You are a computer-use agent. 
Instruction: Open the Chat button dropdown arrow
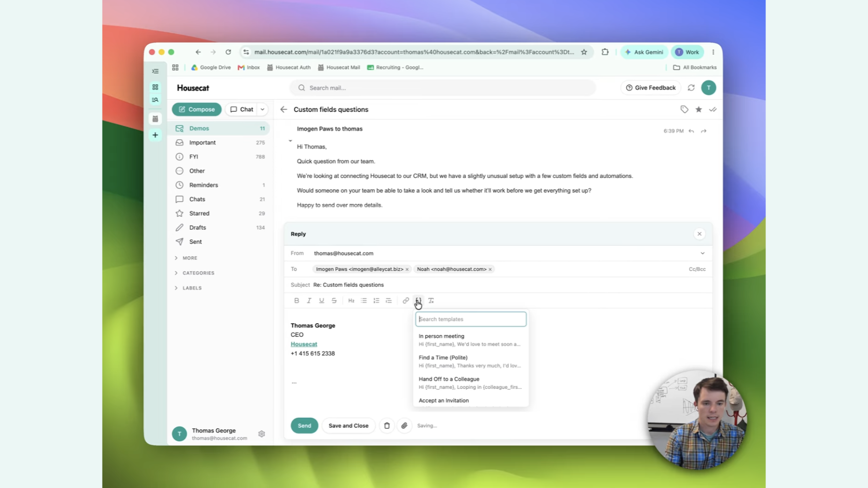[x=262, y=109]
